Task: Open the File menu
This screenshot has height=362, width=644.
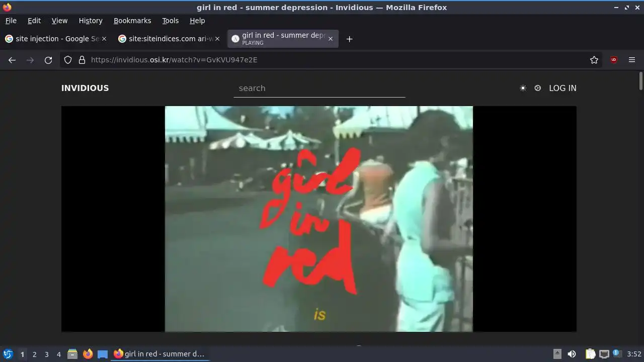Action: click(x=11, y=21)
